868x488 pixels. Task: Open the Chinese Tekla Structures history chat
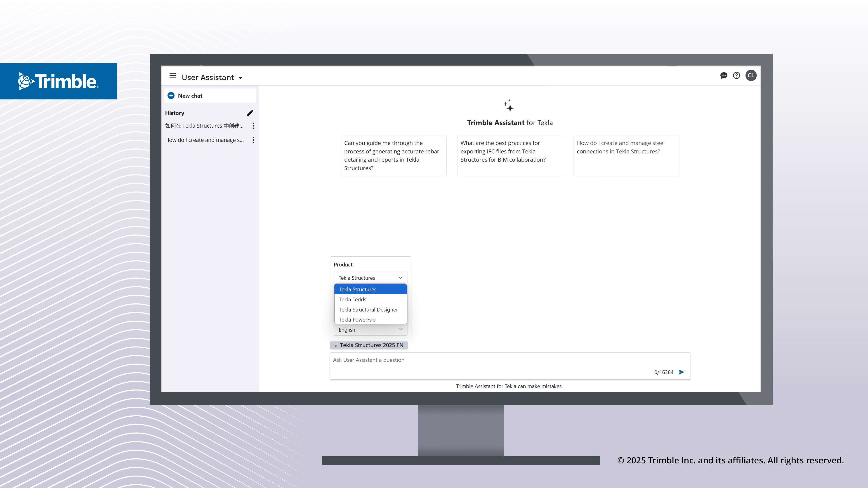(x=204, y=126)
